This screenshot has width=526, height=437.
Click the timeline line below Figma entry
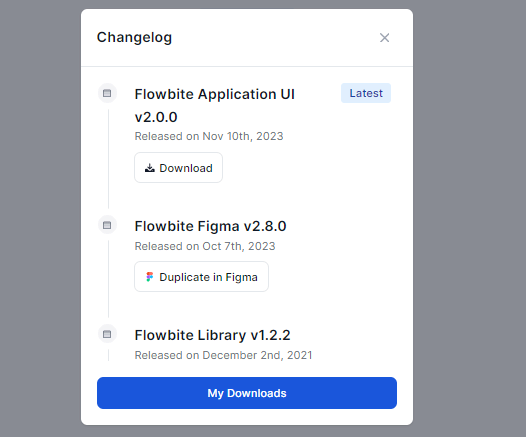point(108,279)
